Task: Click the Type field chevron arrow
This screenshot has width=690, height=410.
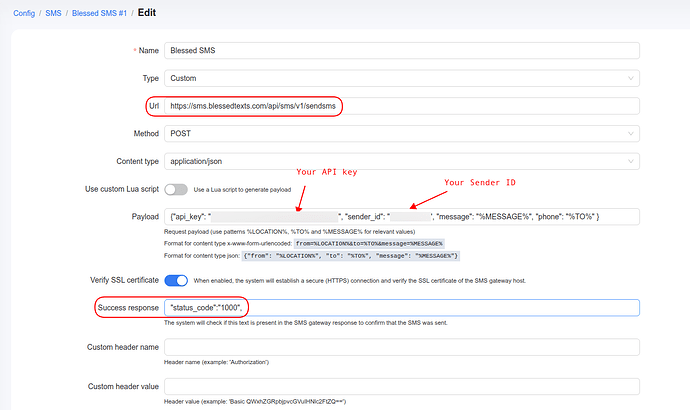Action: click(629, 77)
